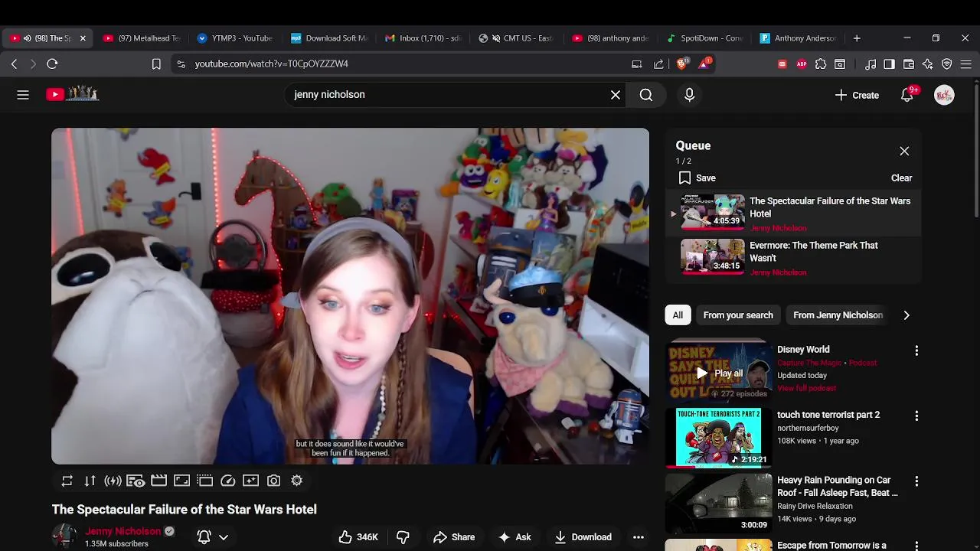Reload the current page

(52, 64)
